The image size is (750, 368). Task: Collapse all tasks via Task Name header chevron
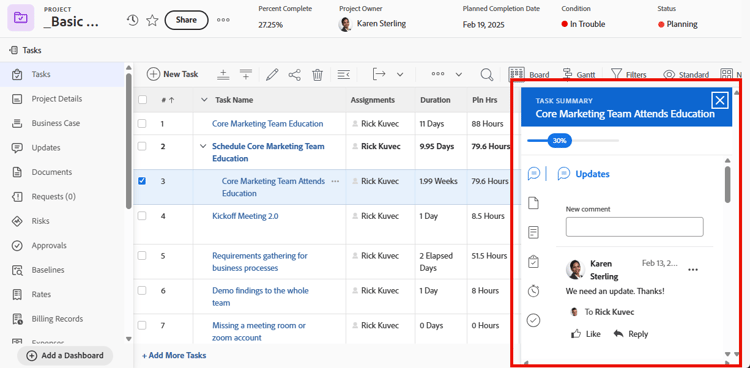[x=204, y=100]
